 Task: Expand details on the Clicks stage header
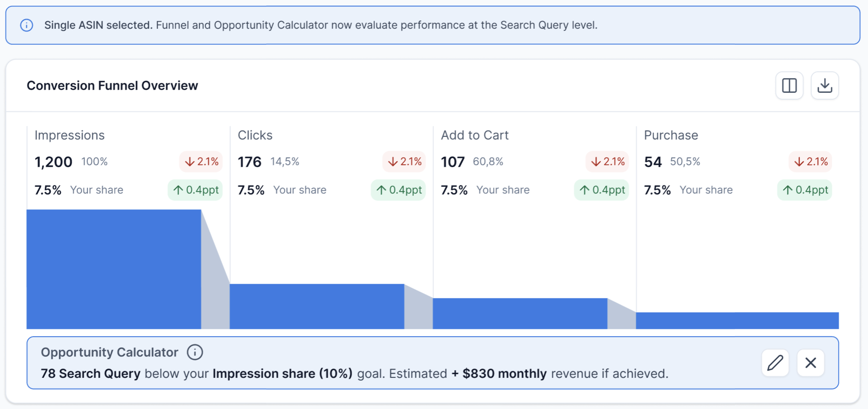tap(255, 135)
